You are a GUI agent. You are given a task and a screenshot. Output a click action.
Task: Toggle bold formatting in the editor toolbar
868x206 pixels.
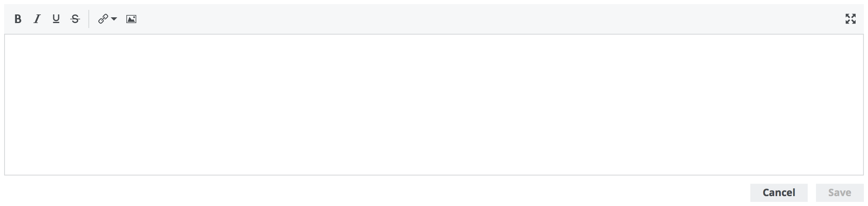click(18, 19)
